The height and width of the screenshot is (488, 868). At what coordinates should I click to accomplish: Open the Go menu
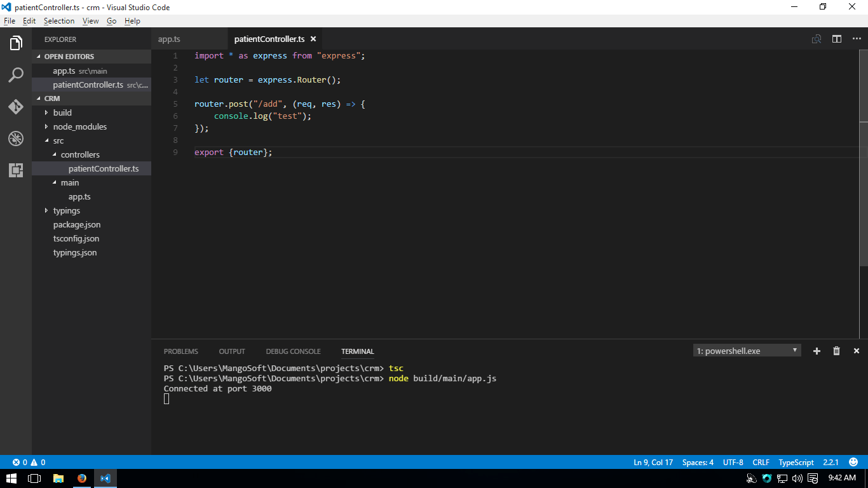pos(112,21)
